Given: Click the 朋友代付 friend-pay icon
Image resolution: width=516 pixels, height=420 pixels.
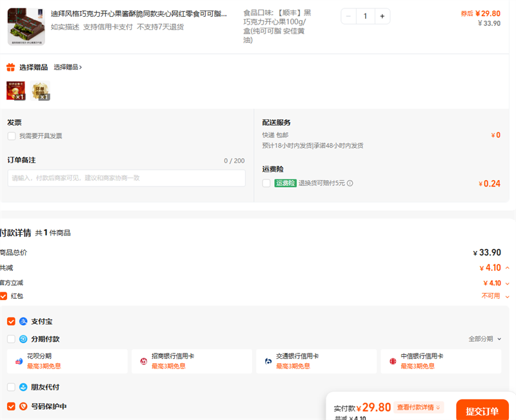Looking at the screenshot, I should tap(23, 387).
